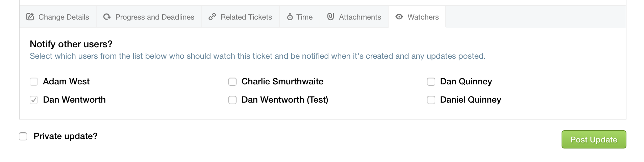Click the pencil icon on Change Details
The width and height of the screenshot is (644, 162).
(30, 17)
